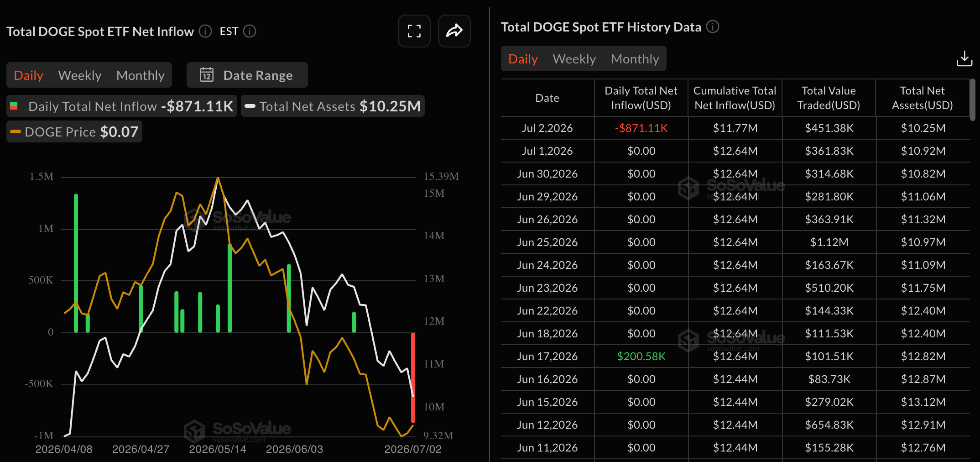The image size is (980, 462).
Task: Click info icon beside History Data title
Action: pyautogui.click(x=713, y=27)
